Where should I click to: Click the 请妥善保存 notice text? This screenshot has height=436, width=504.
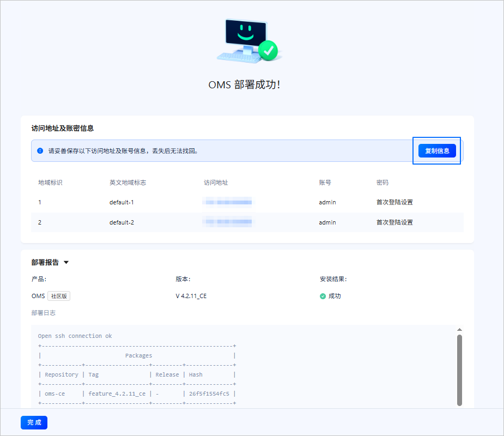(x=123, y=151)
